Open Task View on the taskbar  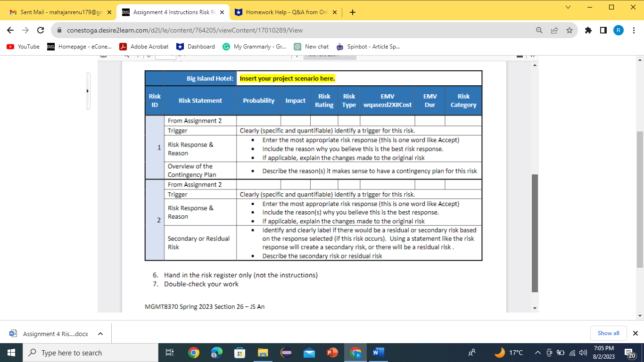pyautogui.click(x=170, y=353)
